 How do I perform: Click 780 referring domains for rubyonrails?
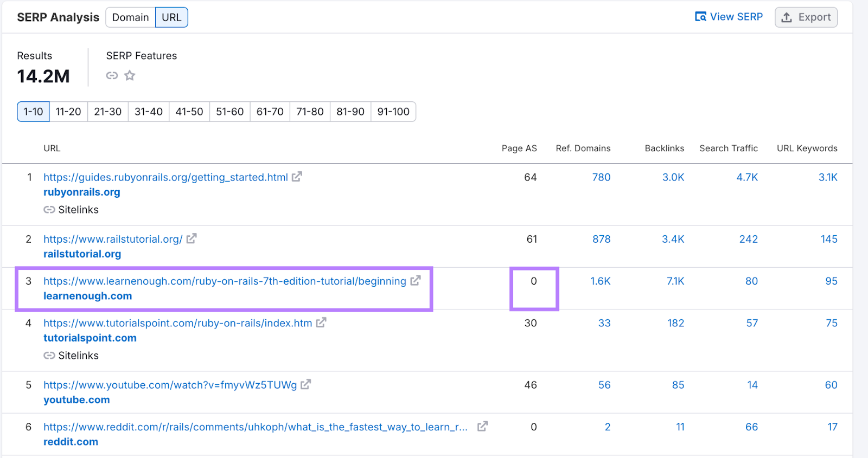click(x=601, y=177)
